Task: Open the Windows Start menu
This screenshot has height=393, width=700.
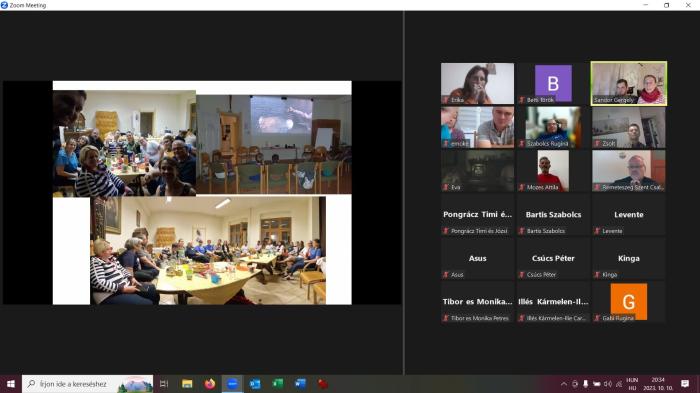Action: click(11, 384)
